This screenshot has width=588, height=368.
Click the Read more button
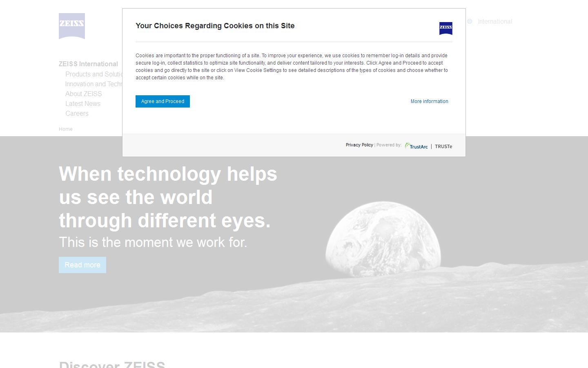pos(82,265)
